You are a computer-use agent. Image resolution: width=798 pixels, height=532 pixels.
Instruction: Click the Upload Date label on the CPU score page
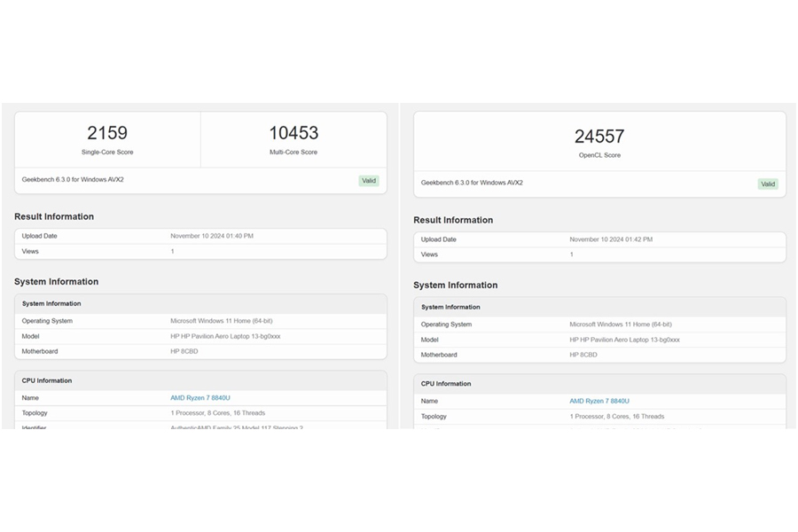click(x=39, y=236)
